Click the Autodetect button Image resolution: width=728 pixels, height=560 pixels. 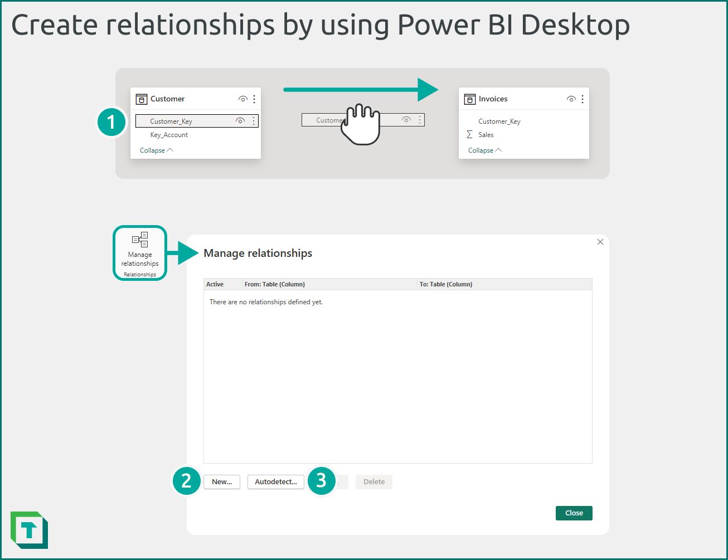275,481
